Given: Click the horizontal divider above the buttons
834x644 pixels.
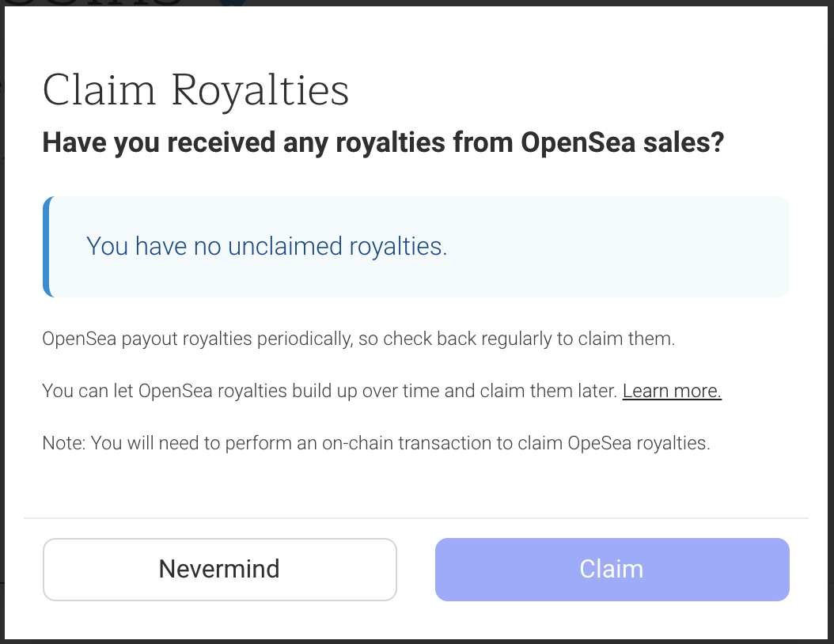Looking at the screenshot, I should [416, 517].
